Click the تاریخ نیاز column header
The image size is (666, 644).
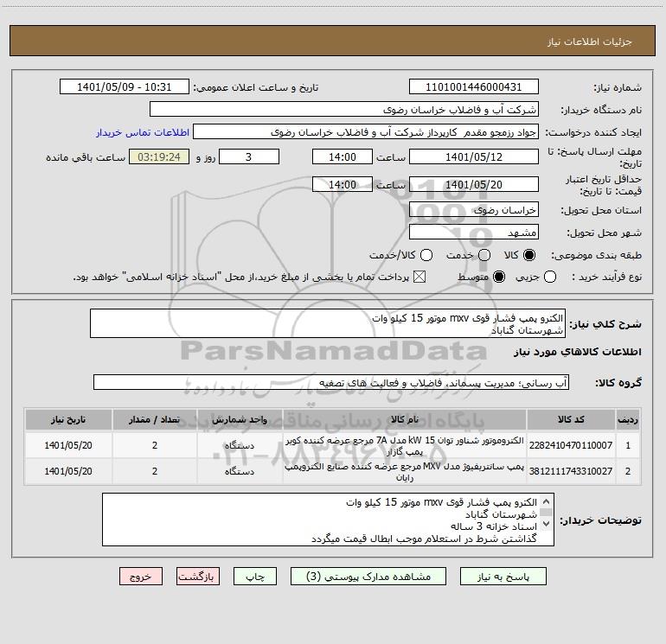[x=68, y=419]
